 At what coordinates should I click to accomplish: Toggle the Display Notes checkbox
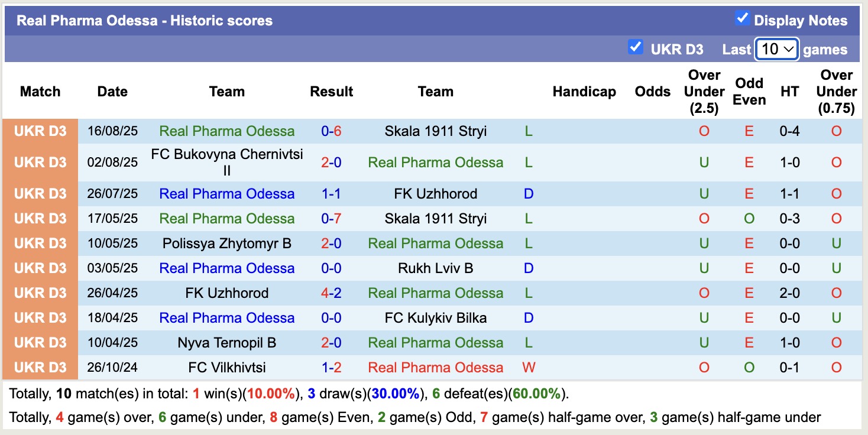coord(742,18)
